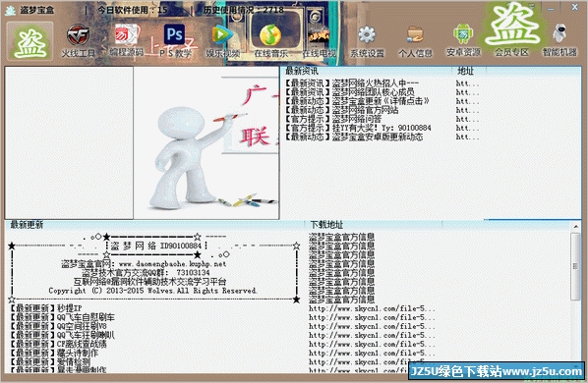Click the 今日软件使用: 15 counter
This screenshot has width=588, height=383.
(133, 10)
